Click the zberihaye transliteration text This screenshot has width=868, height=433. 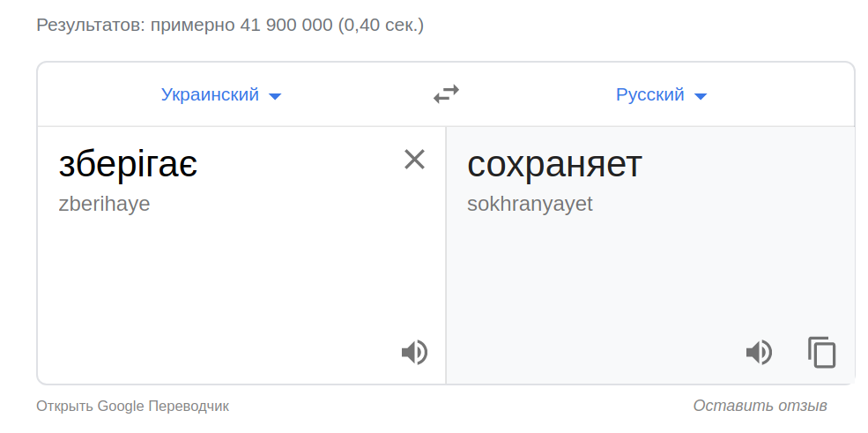(x=104, y=204)
